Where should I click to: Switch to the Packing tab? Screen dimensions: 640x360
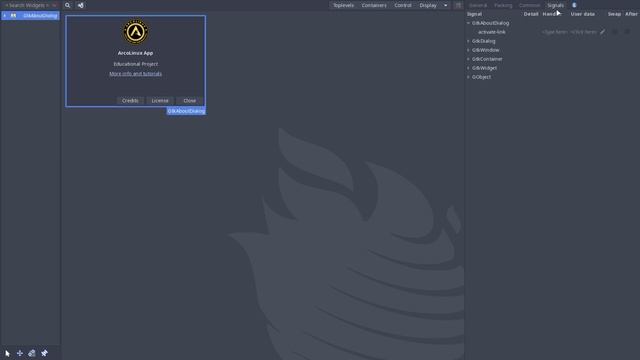point(503,5)
